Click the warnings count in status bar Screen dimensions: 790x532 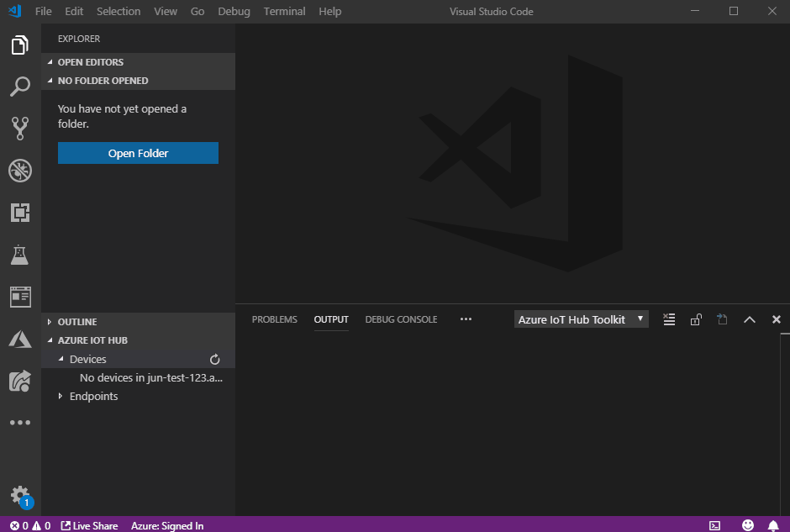[41, 525]
